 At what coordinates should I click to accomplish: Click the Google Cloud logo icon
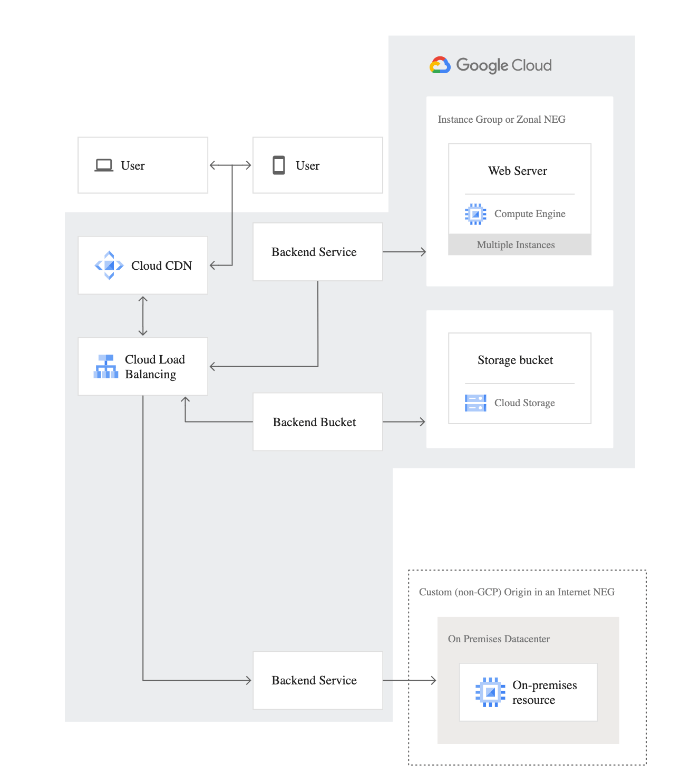[440, 64]
